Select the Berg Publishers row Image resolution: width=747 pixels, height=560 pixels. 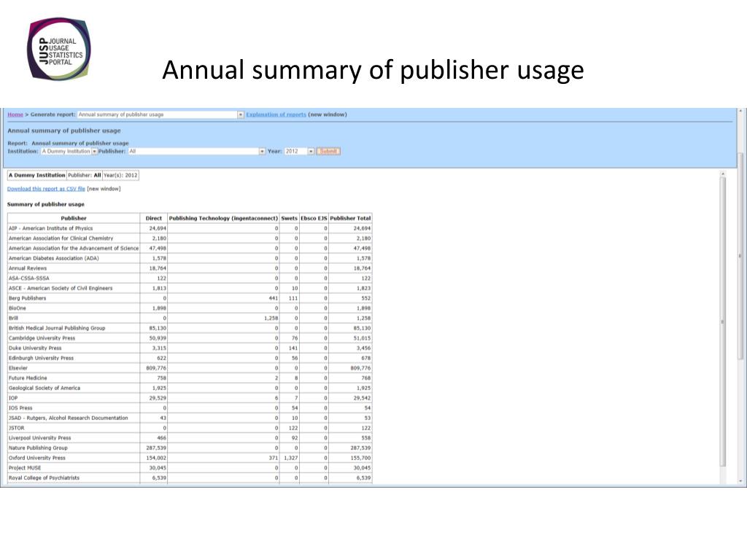pyautogui.click(x=190, y=298)
